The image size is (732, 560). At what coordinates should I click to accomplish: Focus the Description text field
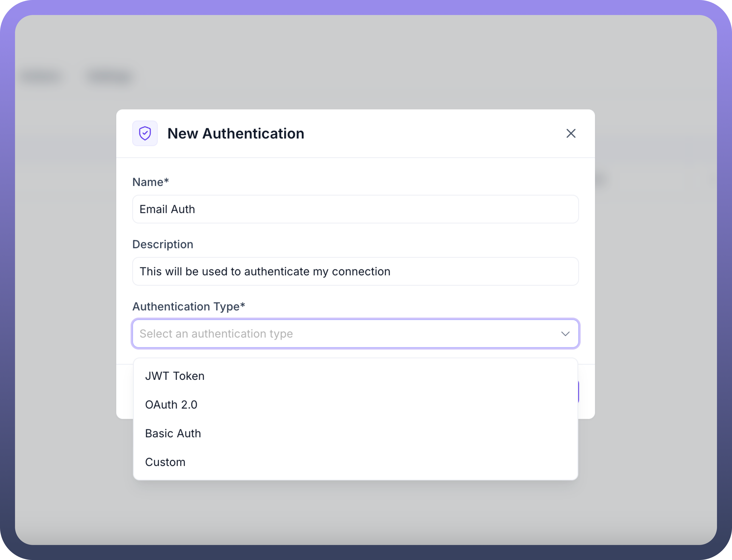click(x=355, y=271)
